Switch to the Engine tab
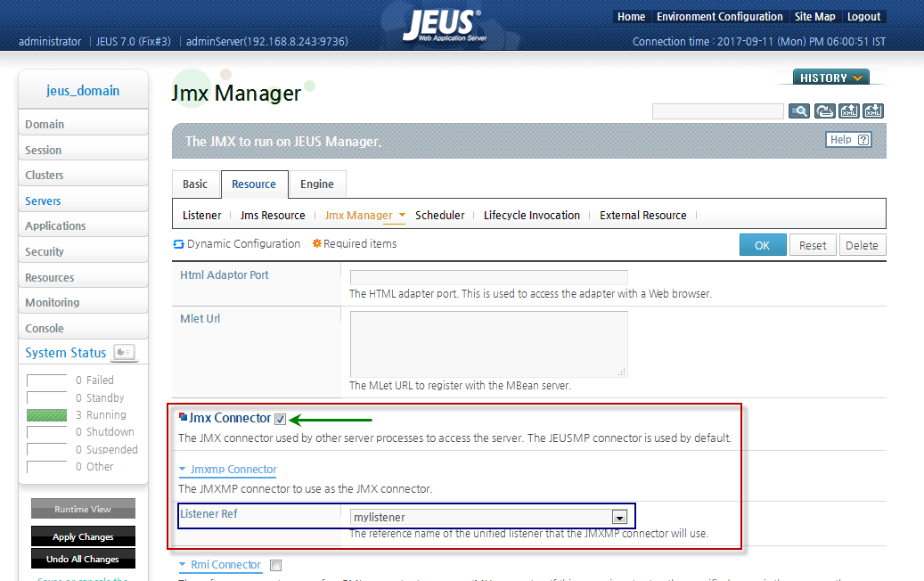The width and height of the screenshot is (924, 581). [x=317, y=184]
